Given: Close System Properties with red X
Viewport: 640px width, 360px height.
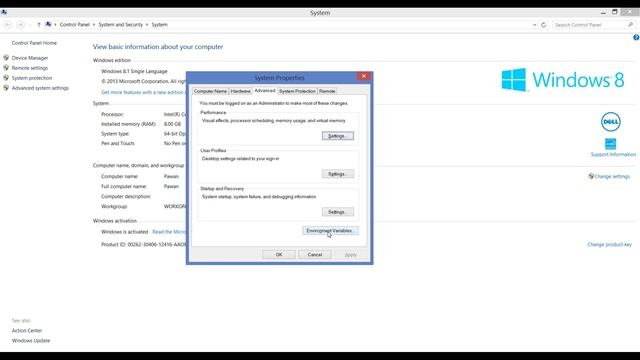Looking at the screenshot, I should (364, 76).
